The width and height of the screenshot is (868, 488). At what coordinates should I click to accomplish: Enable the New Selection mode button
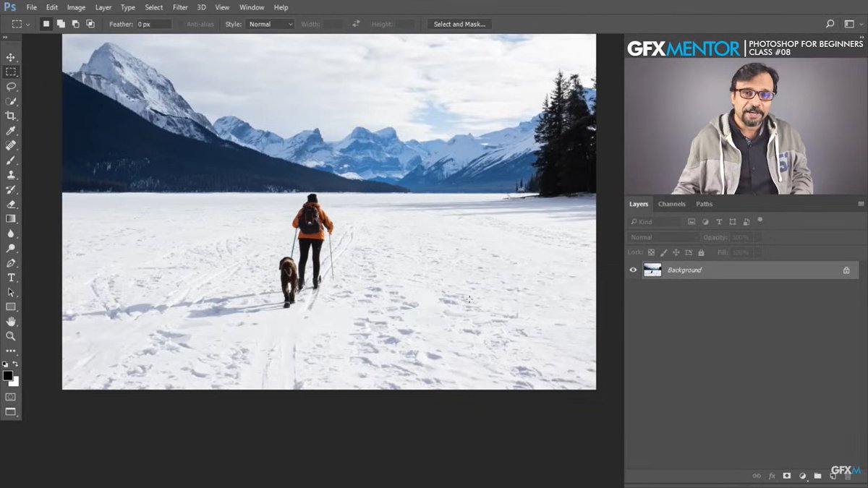click(x=46, y=24)
